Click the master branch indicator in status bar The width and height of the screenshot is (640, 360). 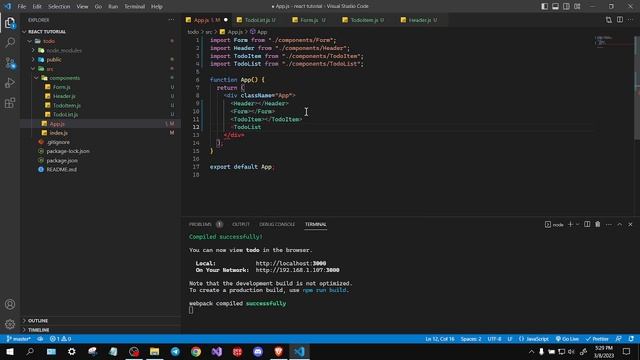pos(19,339)
